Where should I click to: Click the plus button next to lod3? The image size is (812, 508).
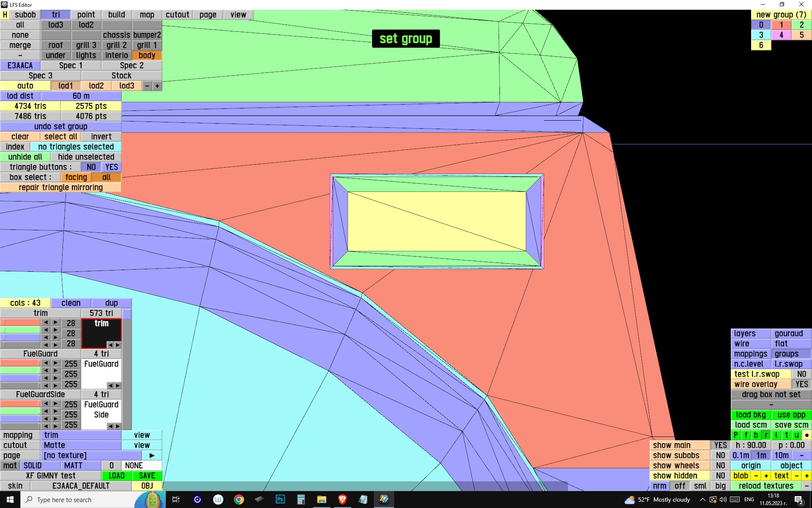click(157, 86)
